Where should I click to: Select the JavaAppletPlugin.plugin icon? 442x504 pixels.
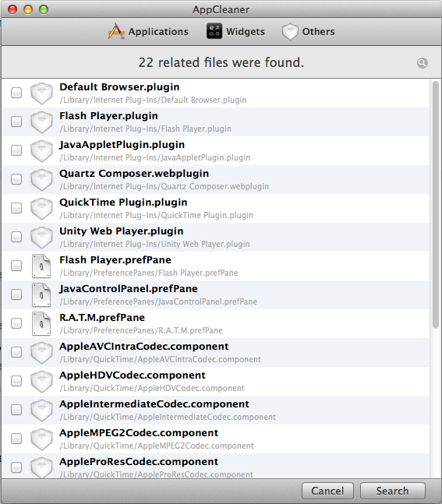click(41, 151)
